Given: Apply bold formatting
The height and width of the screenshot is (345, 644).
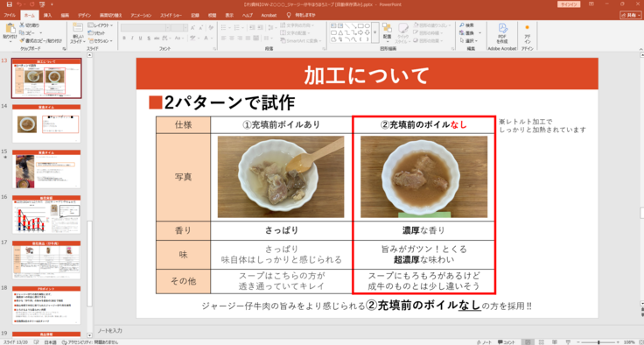Looking at the screenshot, I should [x=124, y=38].
